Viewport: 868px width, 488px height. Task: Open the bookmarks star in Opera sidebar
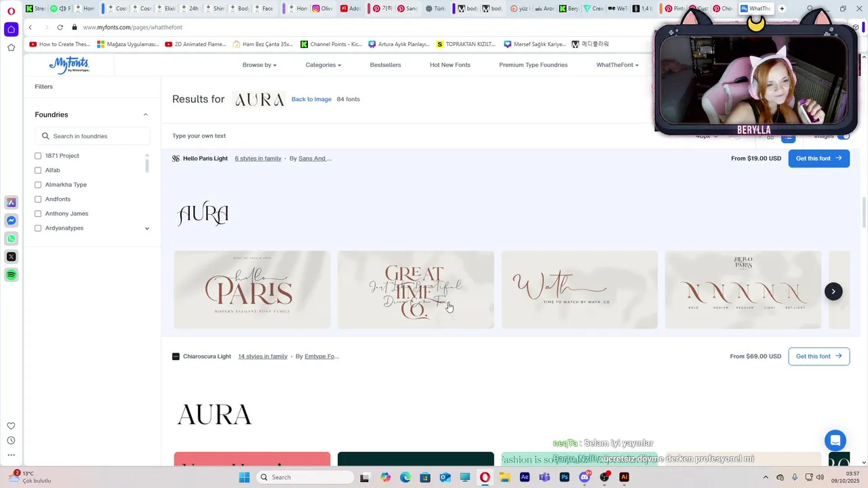pos(11,47)
